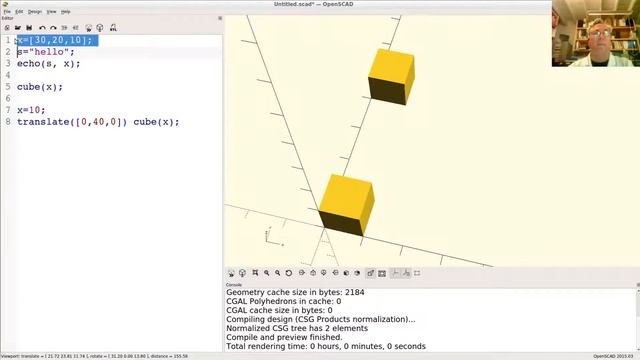Click the Preview icon below the 3D viewer
Viewport: 640px width, 360px height.
pyautogui.click(x=231, y=273)
